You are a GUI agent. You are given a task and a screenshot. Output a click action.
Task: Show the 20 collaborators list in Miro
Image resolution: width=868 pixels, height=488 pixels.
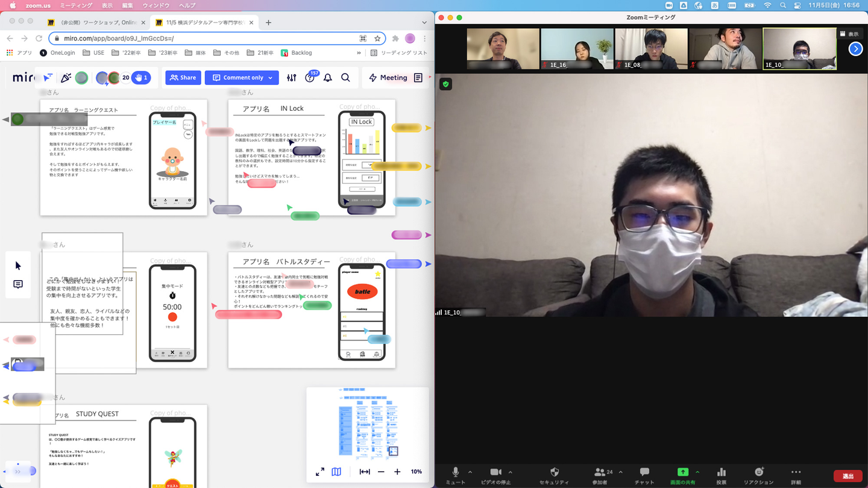click(x=125, y=78)
